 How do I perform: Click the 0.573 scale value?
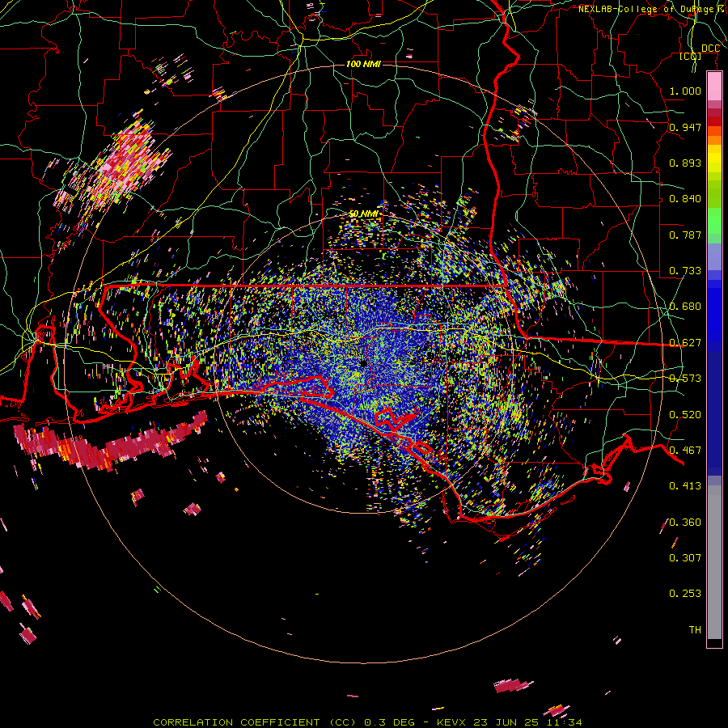click(x=685, y=379)
